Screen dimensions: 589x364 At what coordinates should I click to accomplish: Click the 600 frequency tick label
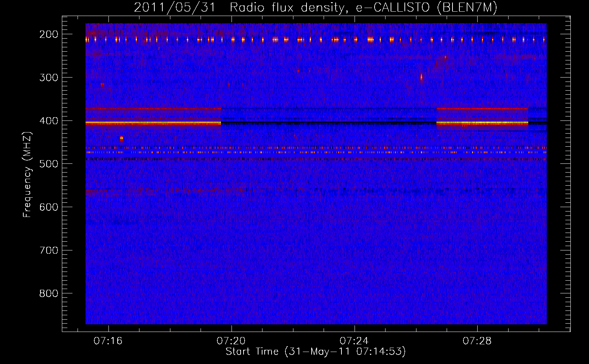tap(49, 207)
